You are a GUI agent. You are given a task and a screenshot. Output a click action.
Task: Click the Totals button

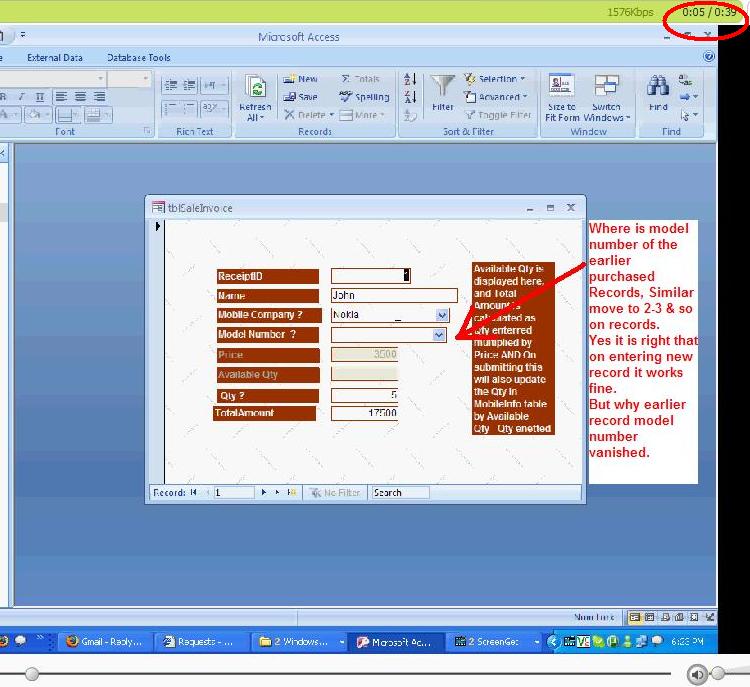pyautogui.click(x=360, y=79)
